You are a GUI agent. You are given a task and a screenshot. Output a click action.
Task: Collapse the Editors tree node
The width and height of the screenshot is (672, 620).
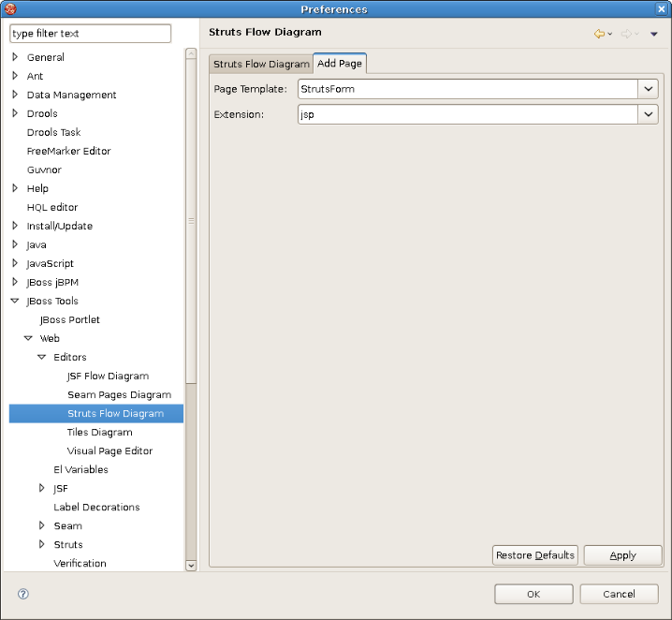click(x=41, y=357)
